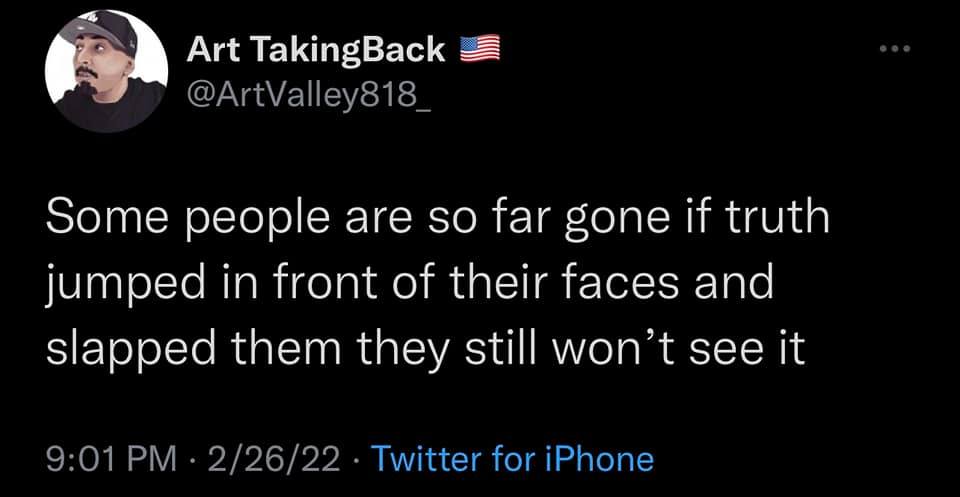Open the "Twitter for iPhone" source link

(512, 459)
